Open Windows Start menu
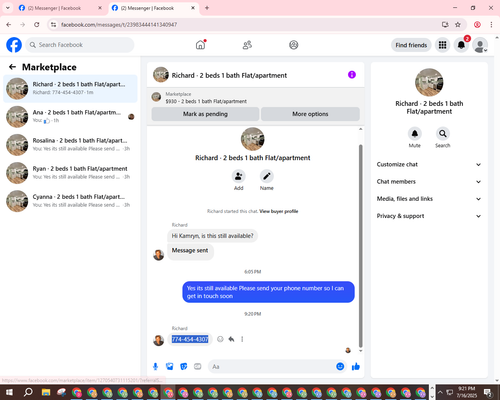 [9, 392]
